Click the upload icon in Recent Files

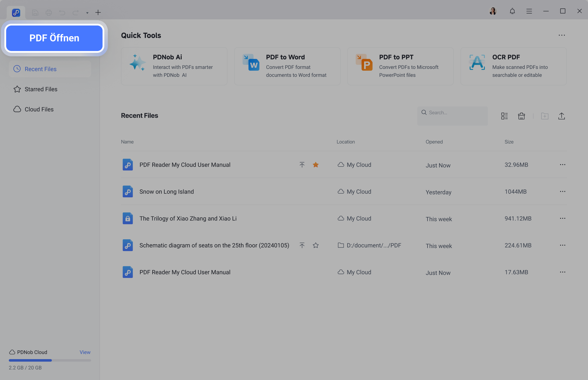coord(561,116)
